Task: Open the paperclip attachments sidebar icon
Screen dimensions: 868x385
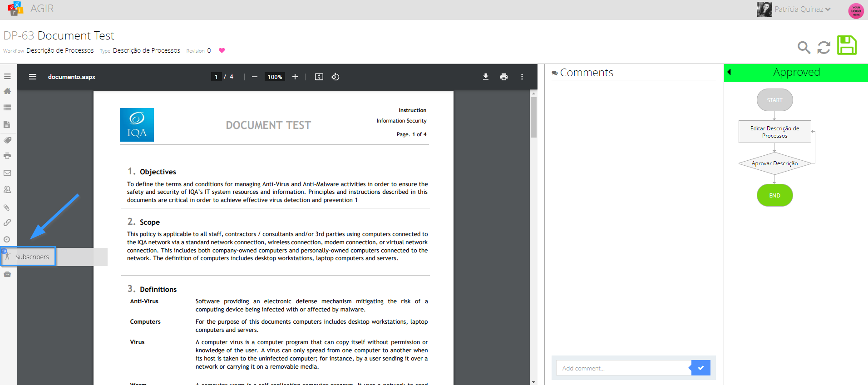Action: click(7, 207)
